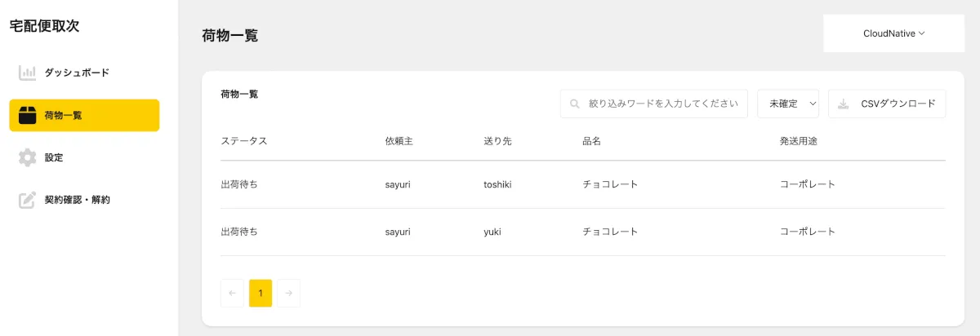Click the CSVダウンロード button
This screenshot has width=980, height=336.
pyautogui.click(x=887, y=104)
